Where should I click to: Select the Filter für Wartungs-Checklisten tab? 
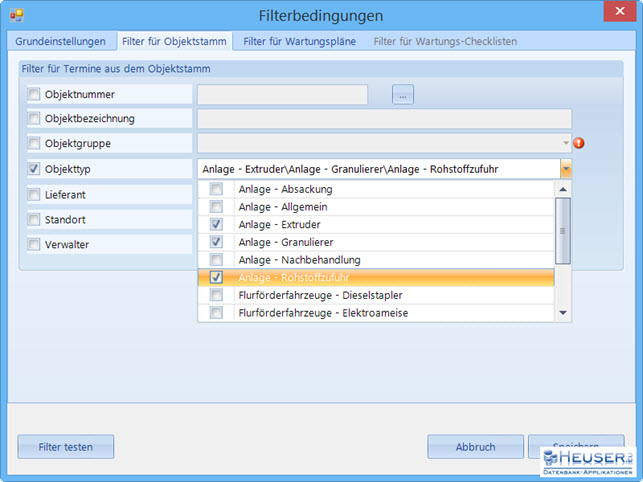445,41
